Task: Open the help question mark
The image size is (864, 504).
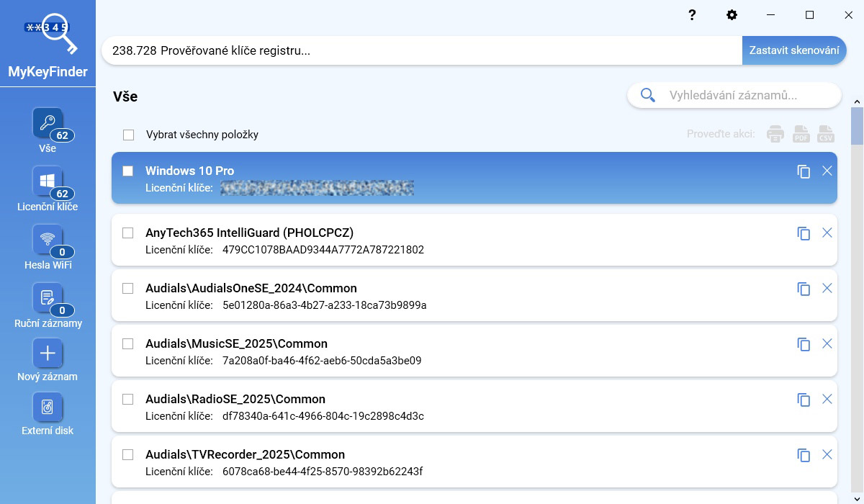Action: coord(692,15)
